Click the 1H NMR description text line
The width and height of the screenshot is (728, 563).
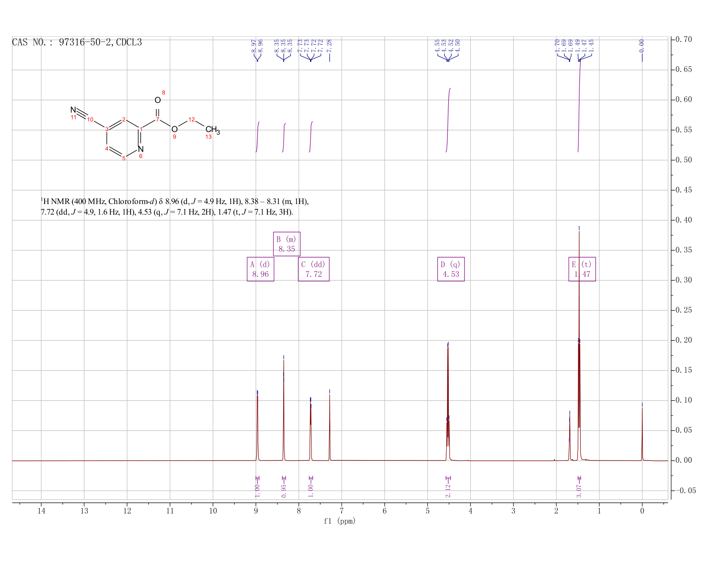(175, 207)
